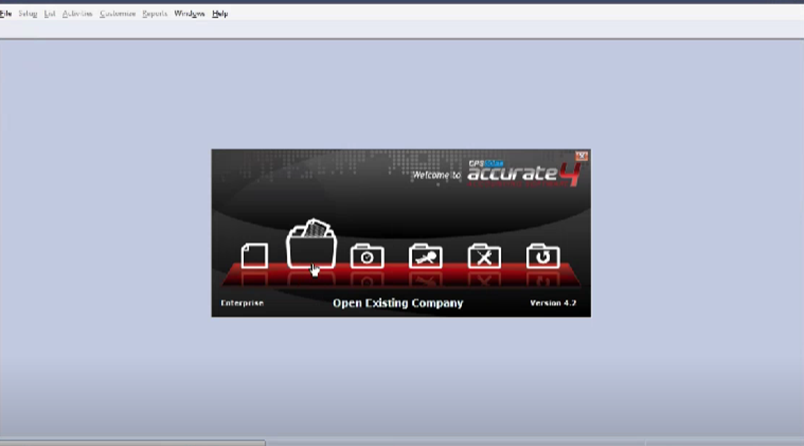Screen dimensions: 804x446
Task: Click the 'Enterprise' edition label
Action: click(x=242, y=303)
